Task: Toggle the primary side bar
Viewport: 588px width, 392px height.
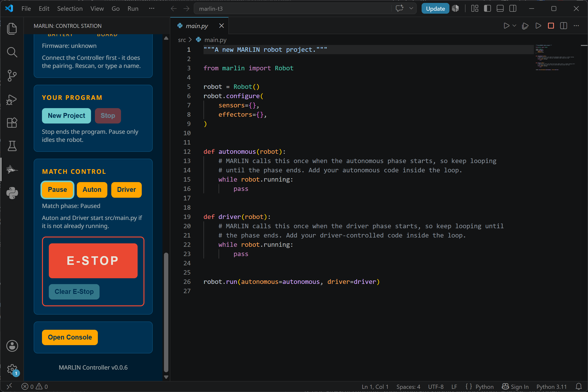Action: point(487,9)
